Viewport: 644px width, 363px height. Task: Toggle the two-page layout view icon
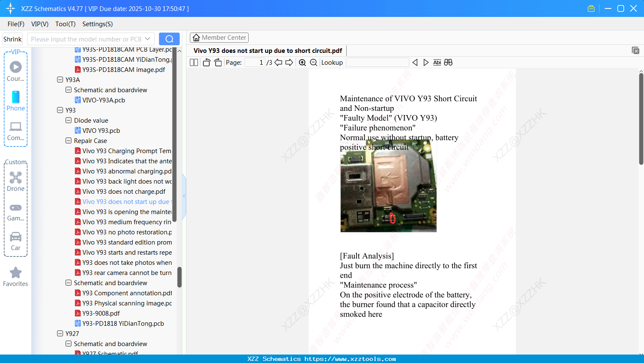point(194,63)
